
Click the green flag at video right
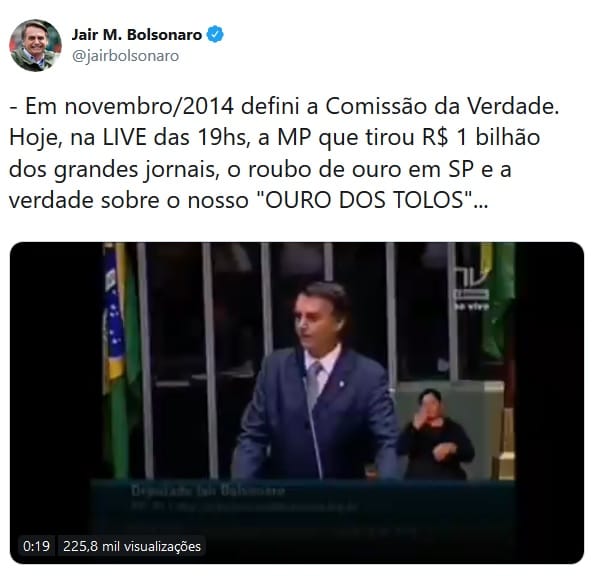[x=498, y=300]
